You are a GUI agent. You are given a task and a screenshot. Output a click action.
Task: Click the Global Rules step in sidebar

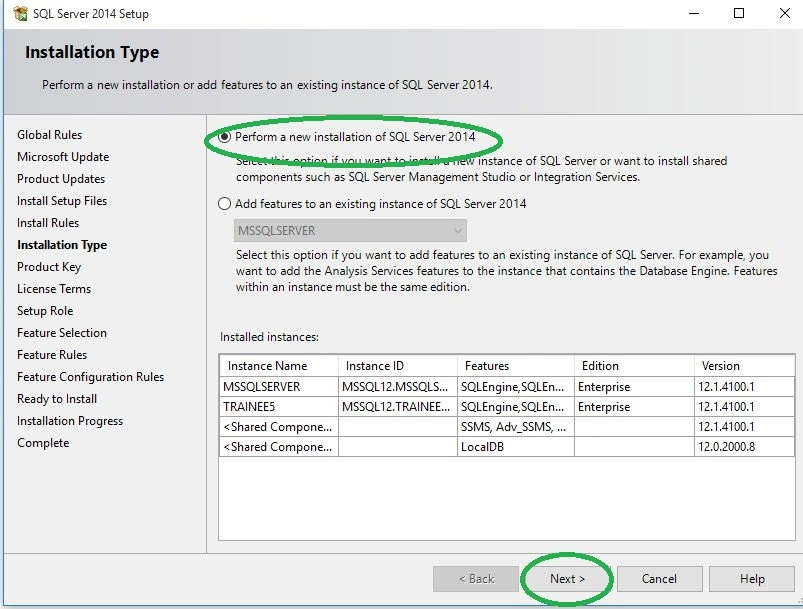(x=49, y=135)
